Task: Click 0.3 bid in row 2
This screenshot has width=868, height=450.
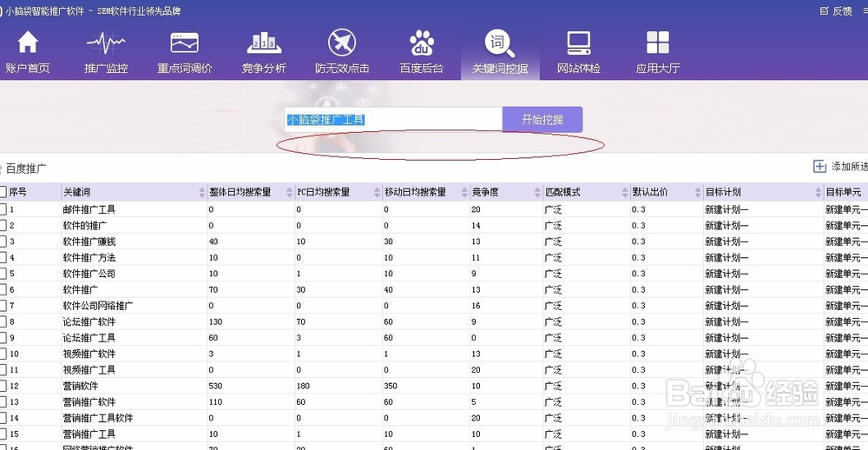Action: (638, 226)
